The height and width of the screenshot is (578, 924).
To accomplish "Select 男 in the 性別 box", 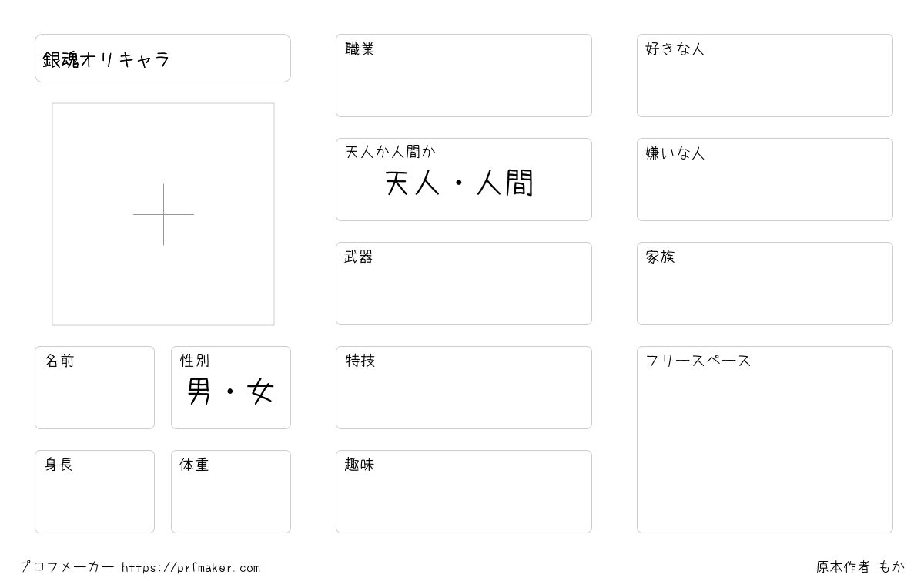I will pyautogui.click(x=199, y=392).
